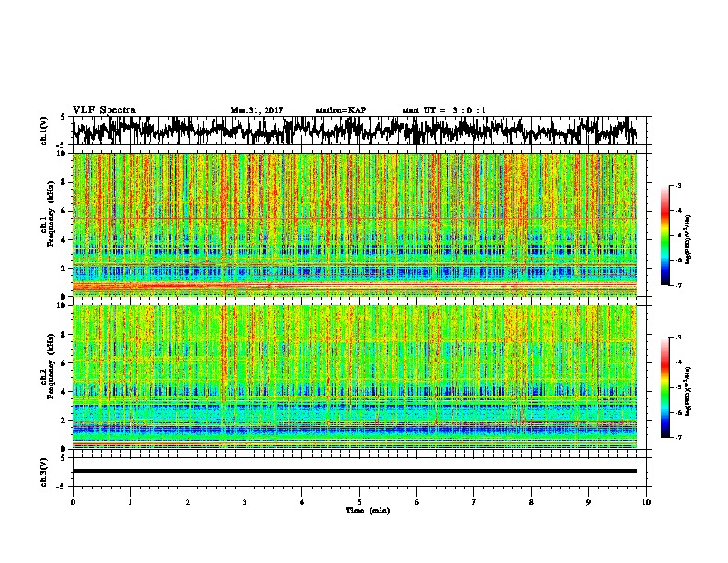Click the thick black ch.3 voltage line
Screen dimensions: 728x563
355,471
